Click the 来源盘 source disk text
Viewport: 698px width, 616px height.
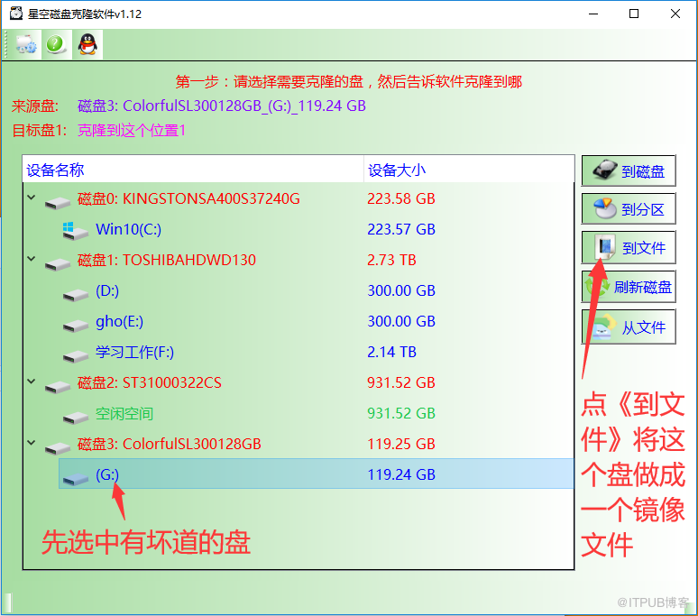222,106
